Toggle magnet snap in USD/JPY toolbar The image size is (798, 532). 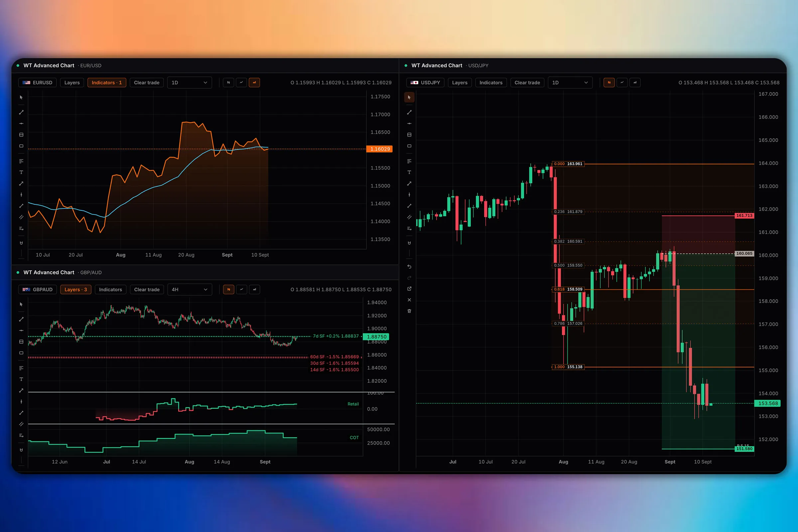click(x=409, y=243)
